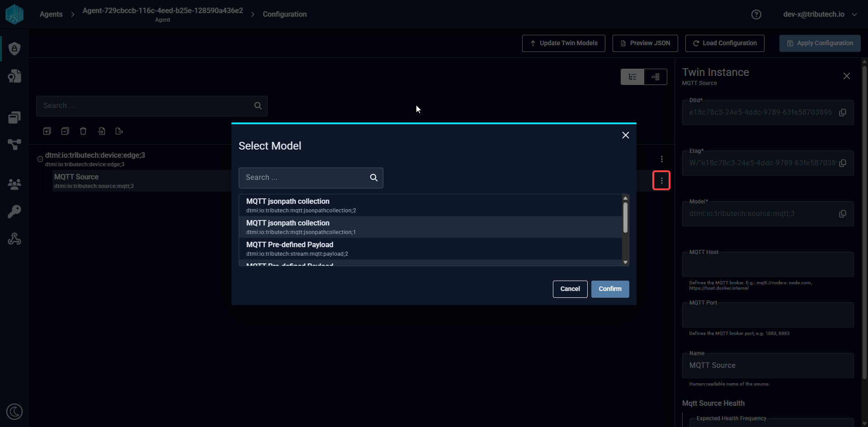Select MQTT Pre-defined Payload version 2 model
Viewport: 868px width, 427px height.
point(430,249)
